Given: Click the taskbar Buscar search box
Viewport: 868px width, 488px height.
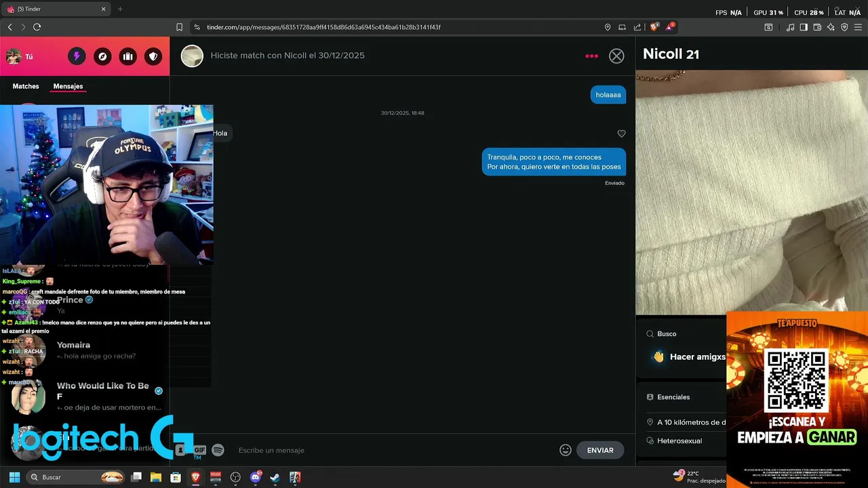Looking at the screenshot, I should click(76, 477).
